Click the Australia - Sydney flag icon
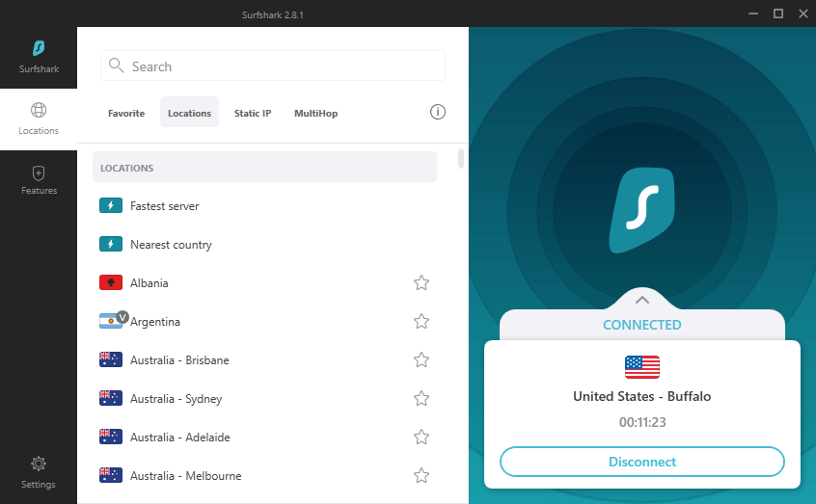This screenshot has height=504, width=816. [111, 398]
